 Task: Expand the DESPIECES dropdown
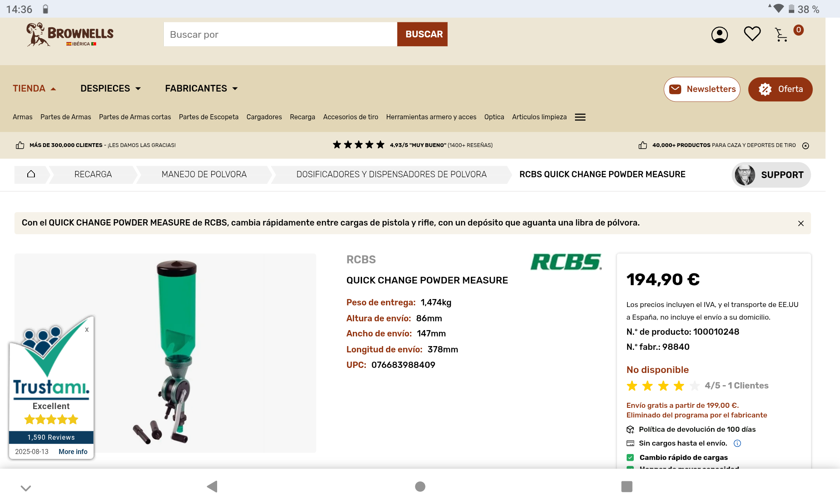click(x=110, y=89)
